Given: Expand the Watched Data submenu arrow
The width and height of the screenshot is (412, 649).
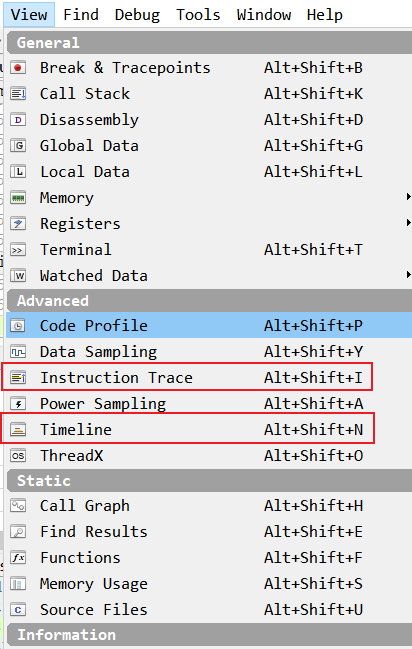Looking at the screenshot, I should pyautogui.click(x=408, y=275).
